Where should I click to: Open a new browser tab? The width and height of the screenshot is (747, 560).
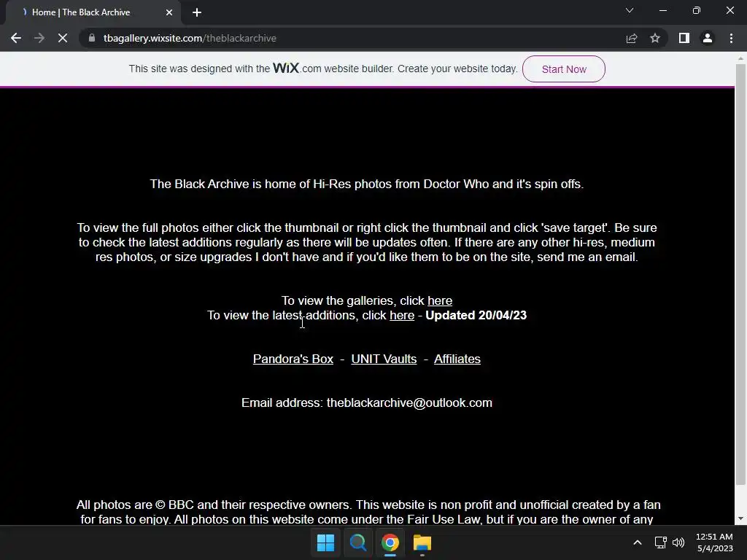coord(197,12)
